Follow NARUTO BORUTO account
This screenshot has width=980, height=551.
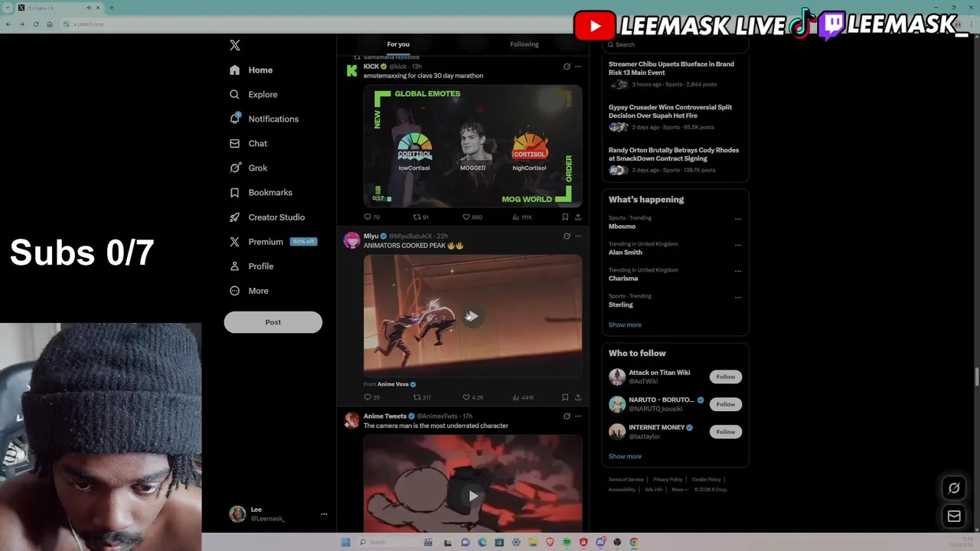(x=726, y=404)
